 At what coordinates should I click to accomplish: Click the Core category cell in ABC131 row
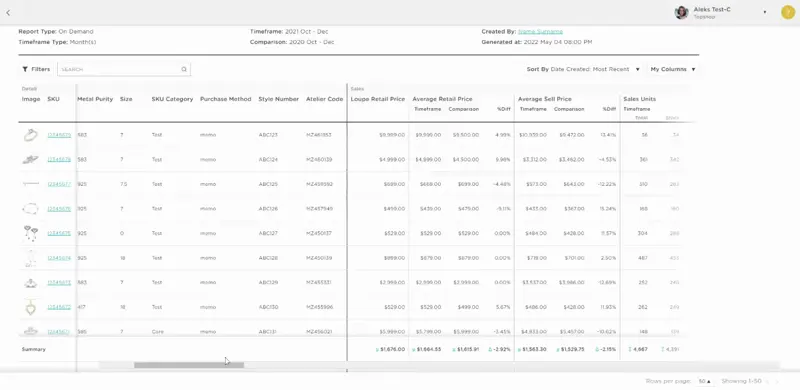(158, 331)
